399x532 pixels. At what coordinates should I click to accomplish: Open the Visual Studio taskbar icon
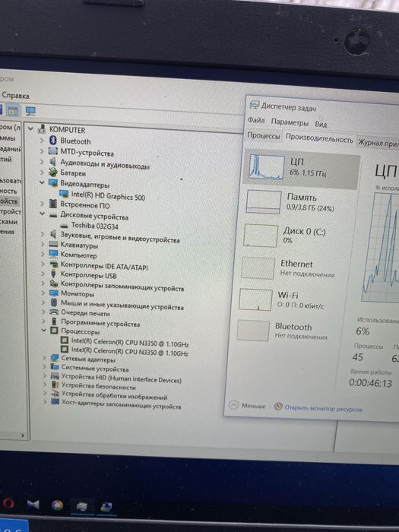[x=33, y=504]
